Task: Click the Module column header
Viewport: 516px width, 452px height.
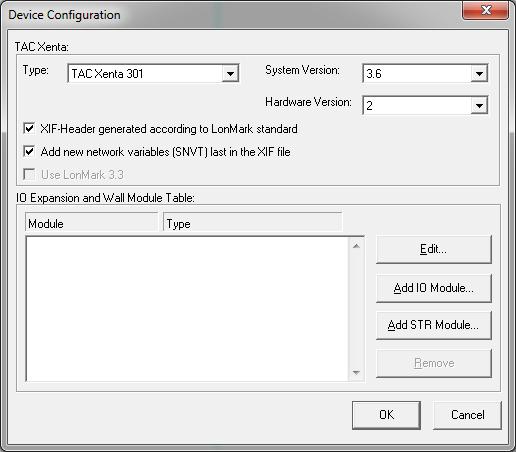Action: (91, 223)
